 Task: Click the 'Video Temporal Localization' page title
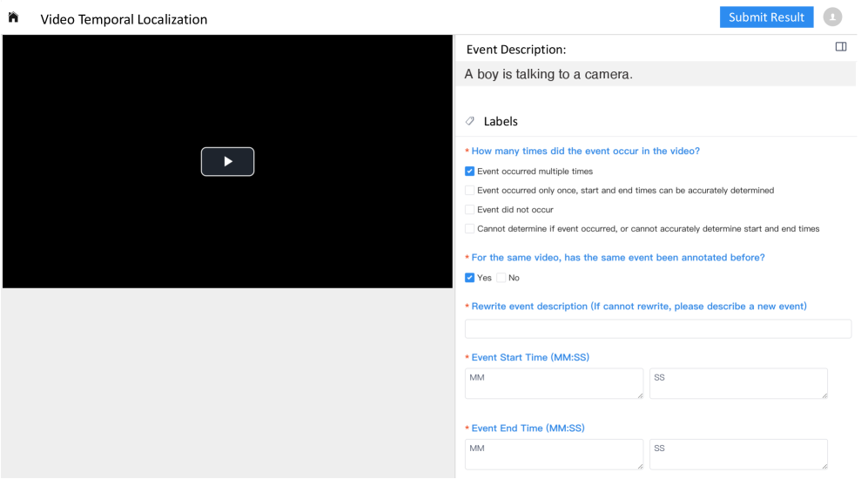point(124,19)
